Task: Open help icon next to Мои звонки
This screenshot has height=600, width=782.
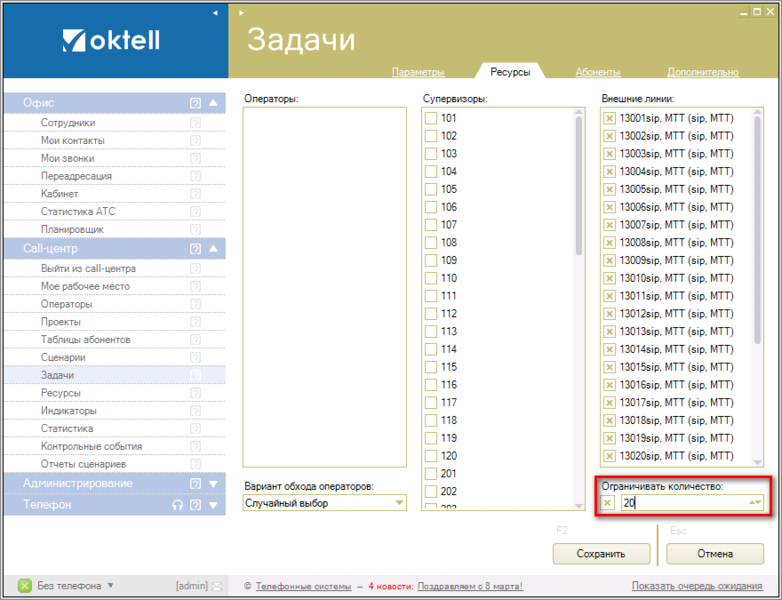Action: [196, 159]
